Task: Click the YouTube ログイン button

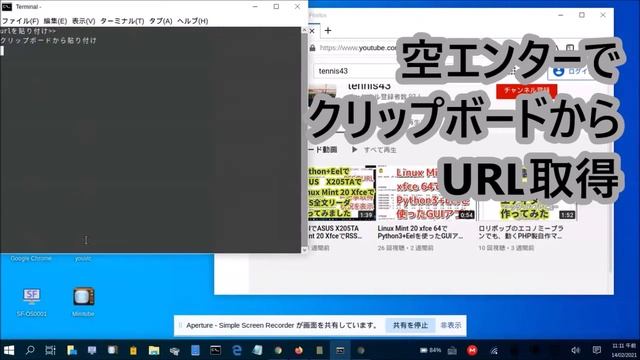Action: pyautogui.click(x=570, y=71)
